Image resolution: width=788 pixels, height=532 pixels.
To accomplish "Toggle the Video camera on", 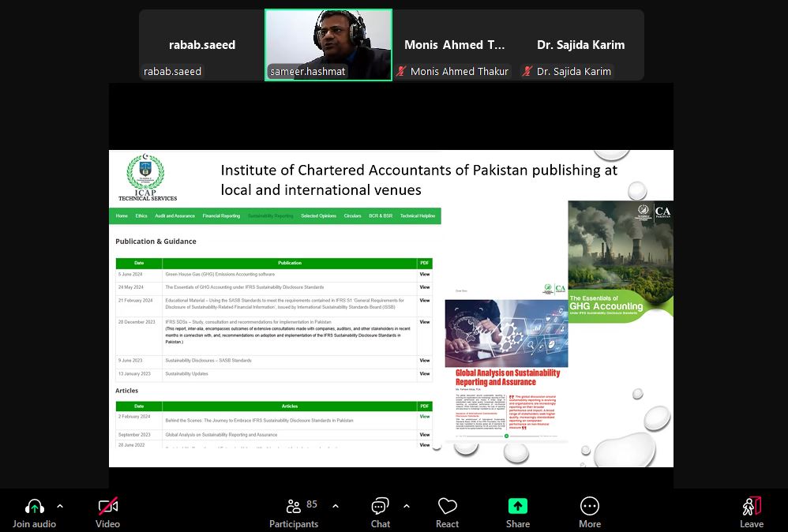I will point(107,507).
